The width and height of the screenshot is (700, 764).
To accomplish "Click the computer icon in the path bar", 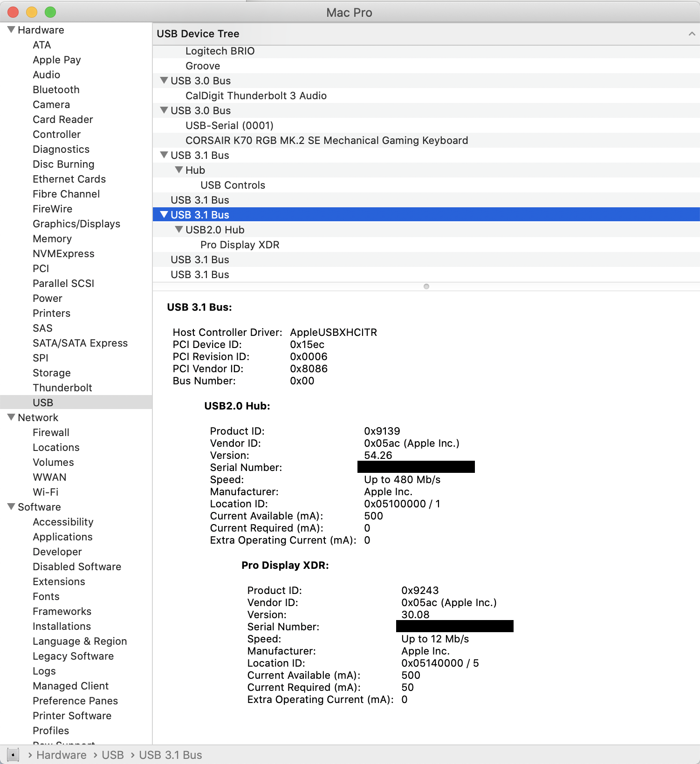I will [13, 754].
